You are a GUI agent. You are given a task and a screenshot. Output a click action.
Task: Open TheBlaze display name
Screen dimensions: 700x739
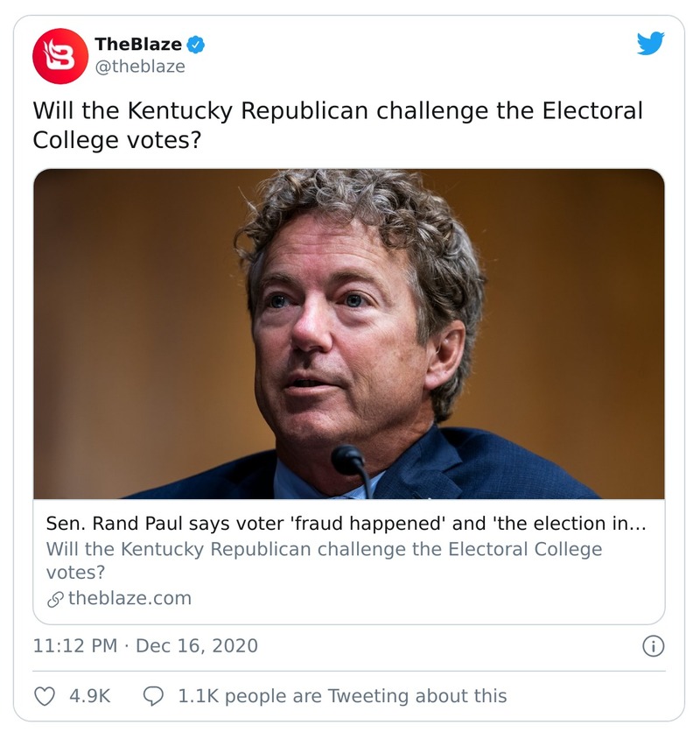137,45
